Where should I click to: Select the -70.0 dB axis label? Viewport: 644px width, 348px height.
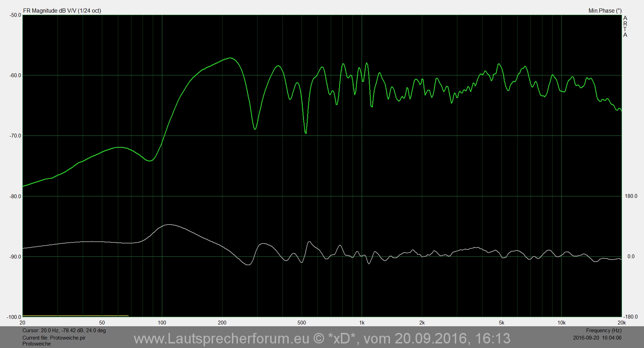click(15, 136)
